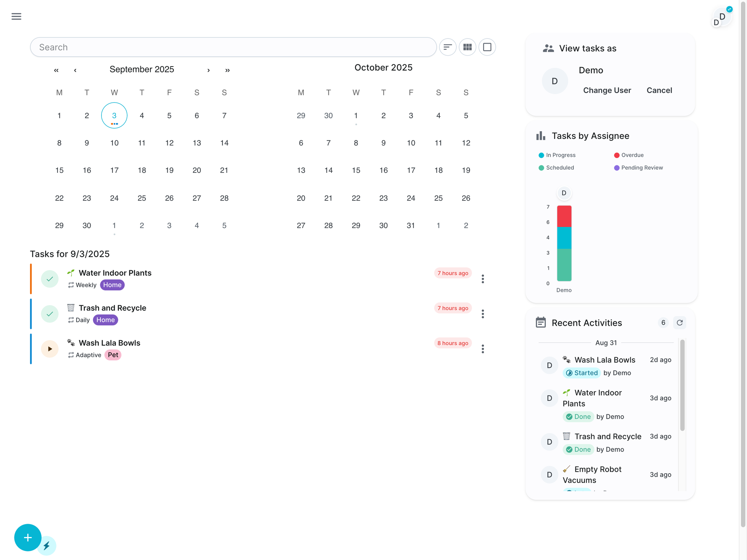Click the Change User button

click(x=607, y=90)
